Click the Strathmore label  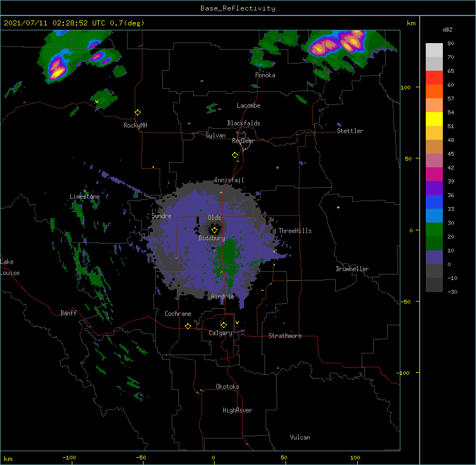pyautogui.click(x=285, y=336)
